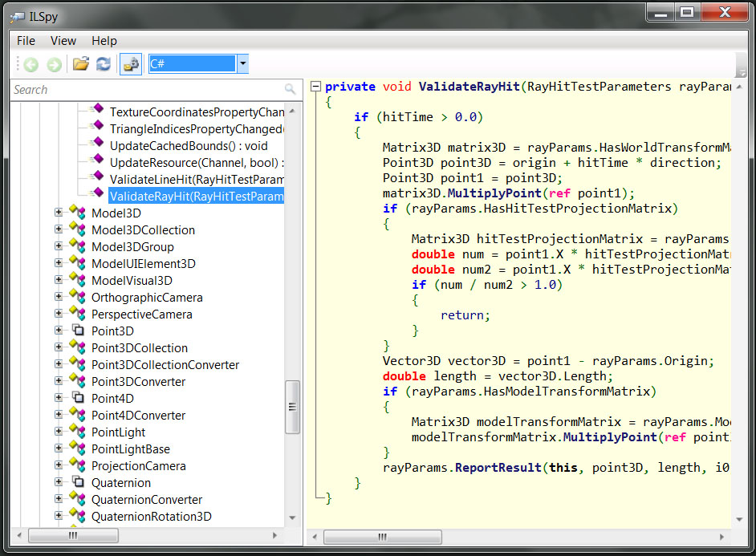756x556 pixels.
Task: Click the green Back navigation arrow
Action: coord(31,64)
